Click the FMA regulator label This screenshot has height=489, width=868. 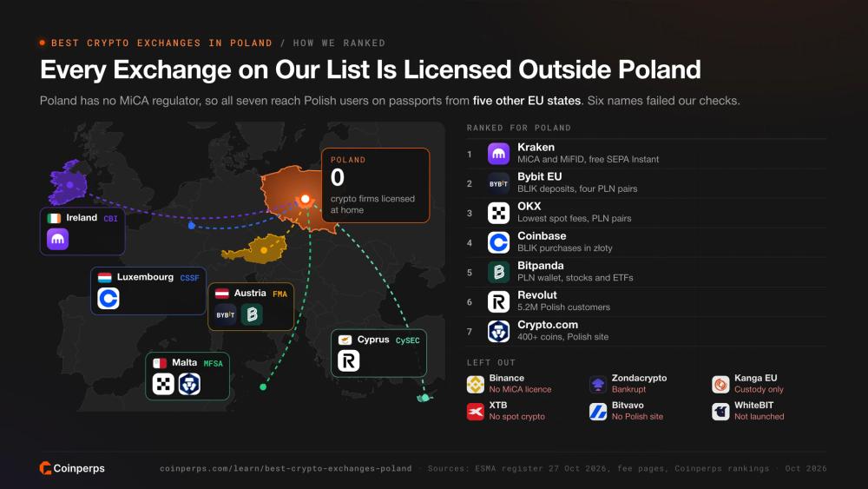click(x=280, y=294)
